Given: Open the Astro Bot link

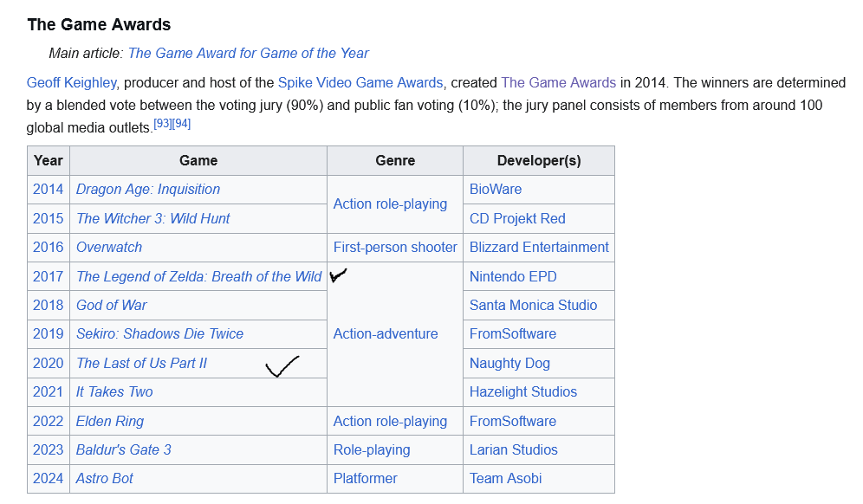Looking at the screenshot, I should coord(105,478).
